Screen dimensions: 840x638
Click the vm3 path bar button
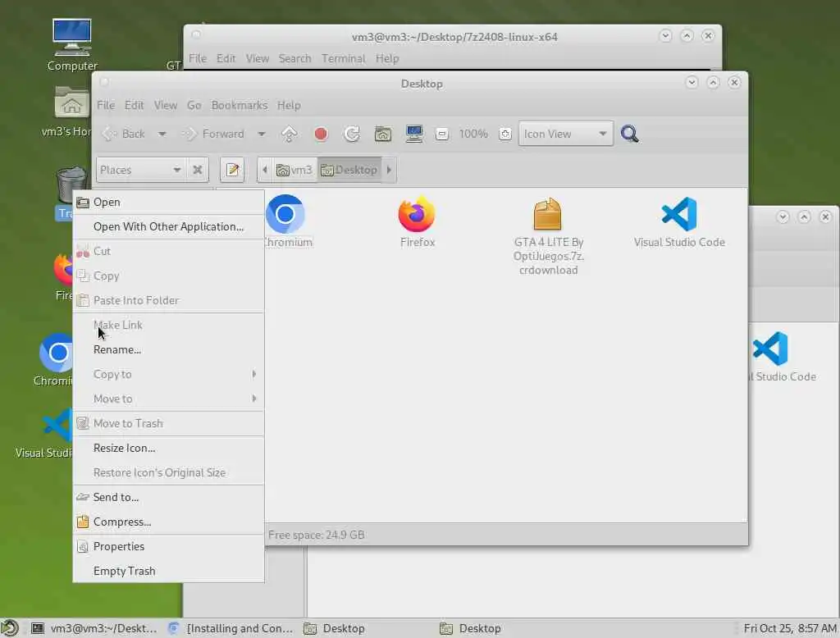coord(294,170)
